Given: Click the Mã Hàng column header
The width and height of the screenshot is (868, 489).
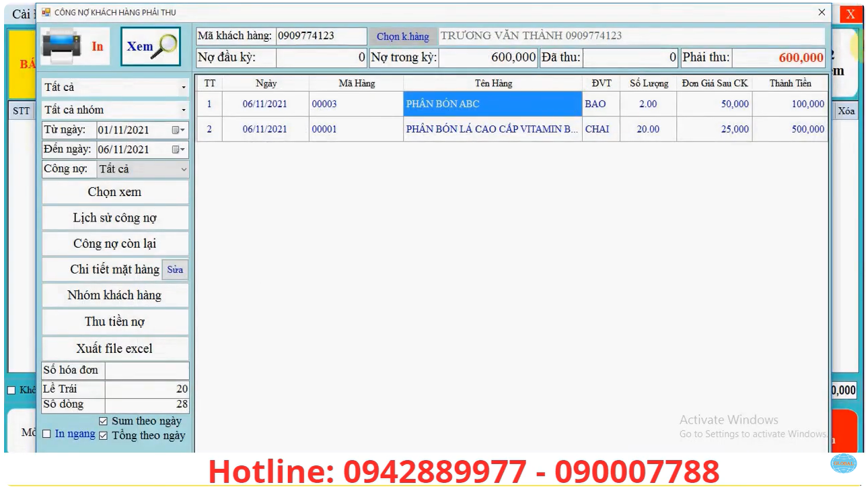Looking at the screenshot, I should pyautogui.click(x=357, y=84).
